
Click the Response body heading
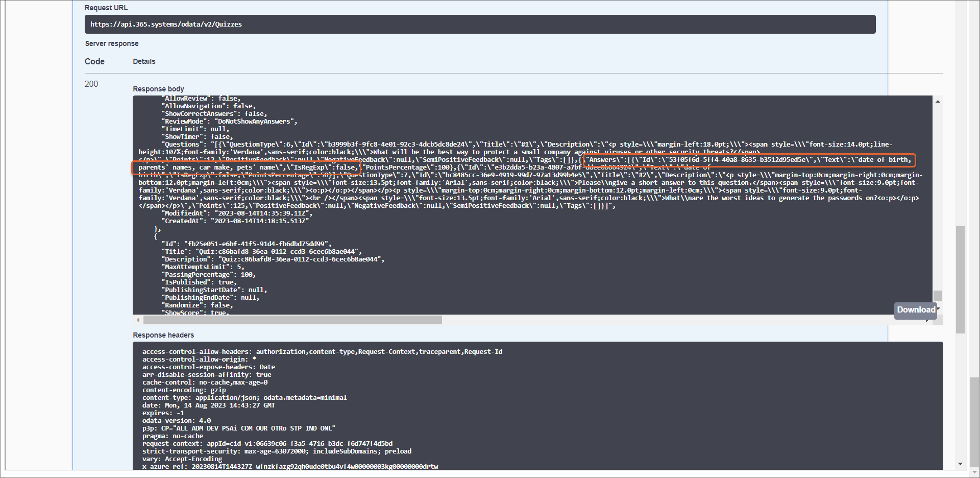tap(158, 89)
